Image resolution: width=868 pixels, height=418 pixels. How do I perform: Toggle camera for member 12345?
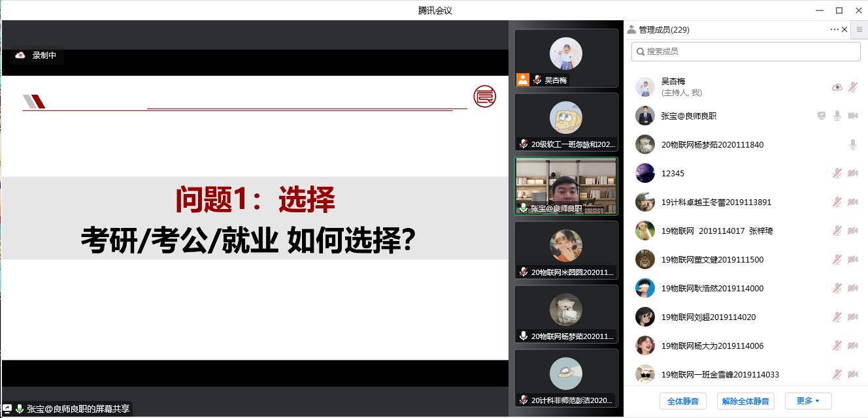853,173
